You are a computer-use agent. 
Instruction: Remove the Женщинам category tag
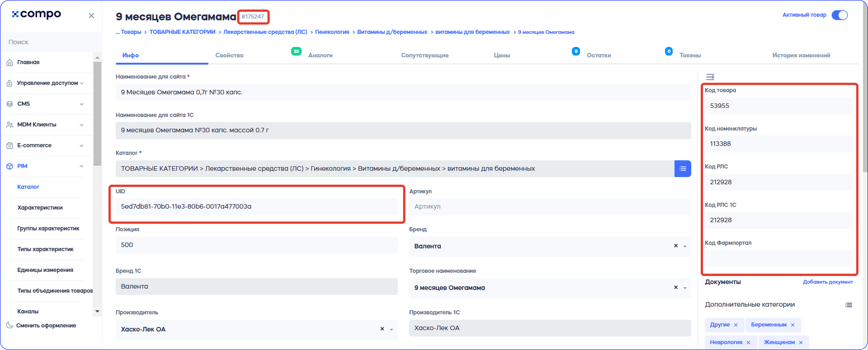click(x=801, y=342)
